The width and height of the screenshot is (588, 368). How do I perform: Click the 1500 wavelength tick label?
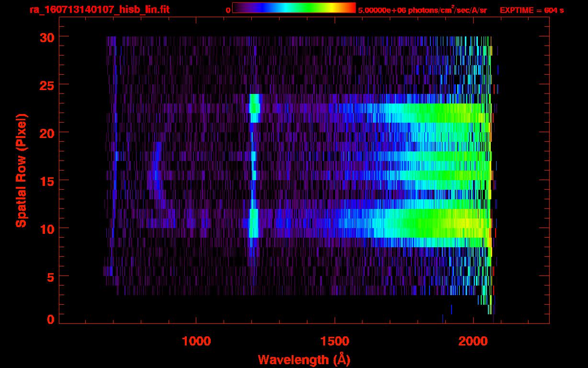point(334,341)
